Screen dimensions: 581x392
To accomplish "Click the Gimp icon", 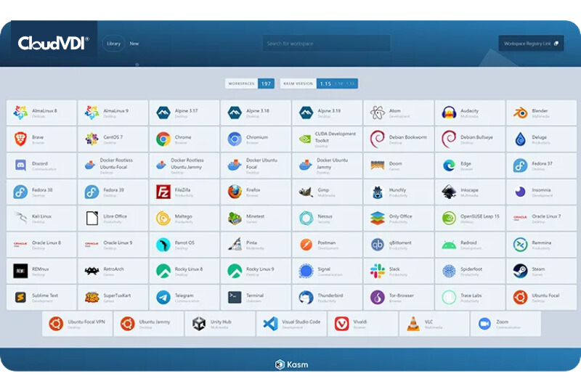I will (x=306, y=192).
